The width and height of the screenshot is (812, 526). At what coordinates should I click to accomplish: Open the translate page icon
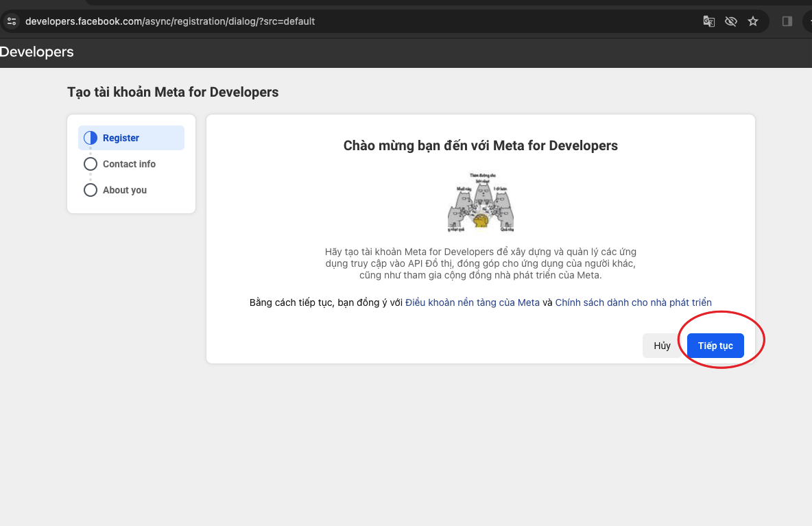tap(708, 21)
